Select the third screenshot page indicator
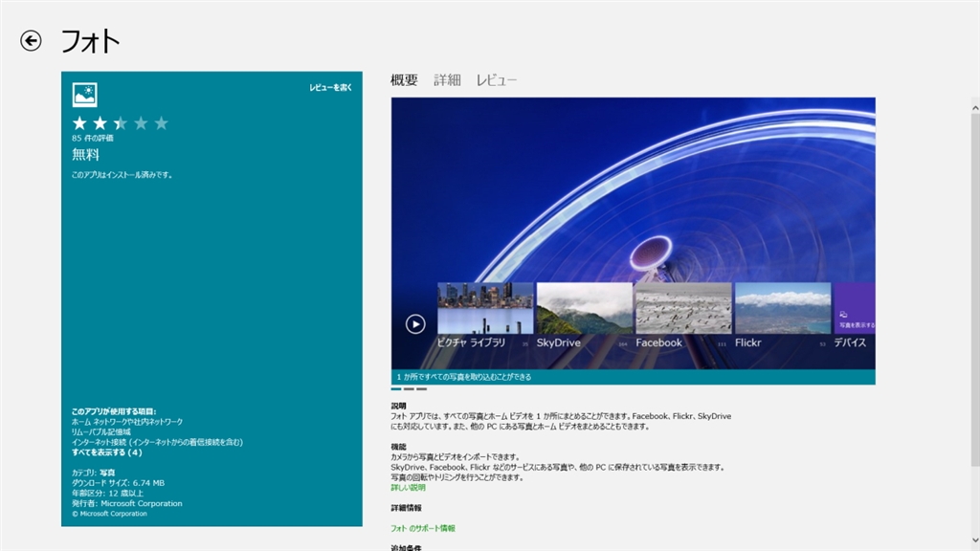Screen dimensions: 980x551 [422, 388]
